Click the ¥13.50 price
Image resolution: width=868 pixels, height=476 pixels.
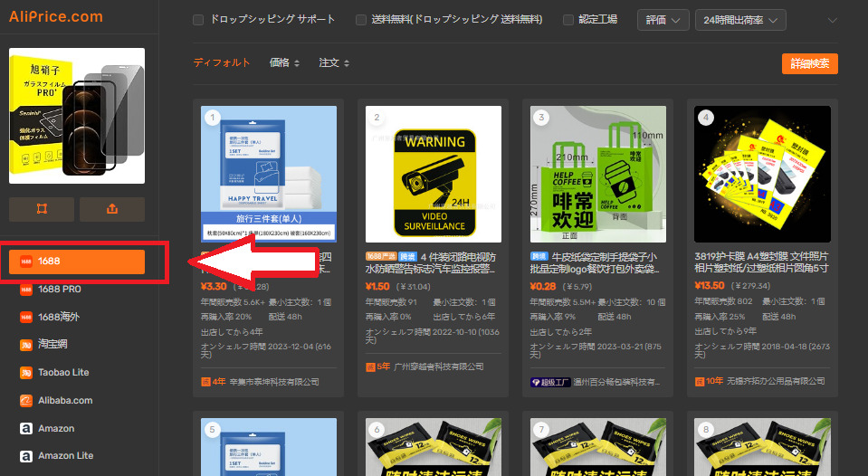pyautogui.click(x=709, y=285)
